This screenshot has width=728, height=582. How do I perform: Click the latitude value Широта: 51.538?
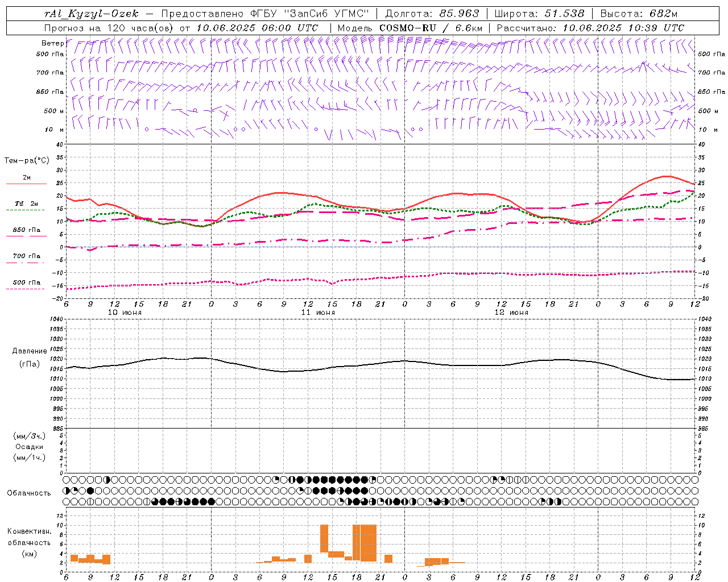click(539, 14)
